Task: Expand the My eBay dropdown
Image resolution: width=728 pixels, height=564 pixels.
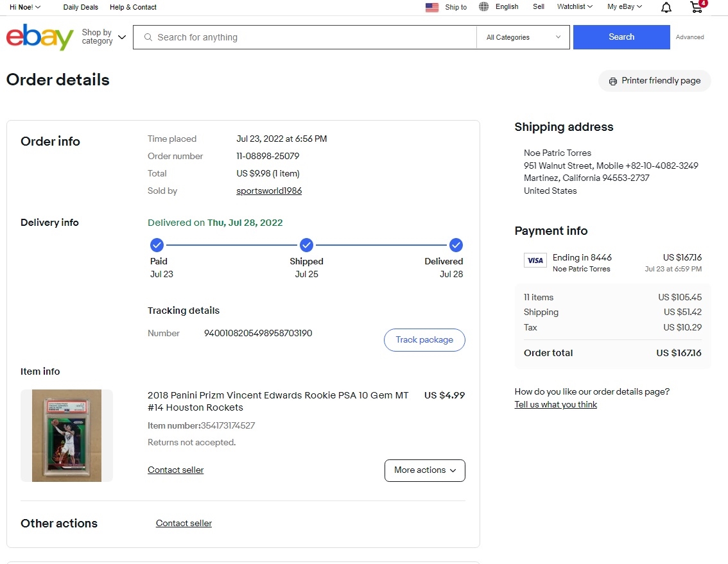Action: (x=625, y=6)
